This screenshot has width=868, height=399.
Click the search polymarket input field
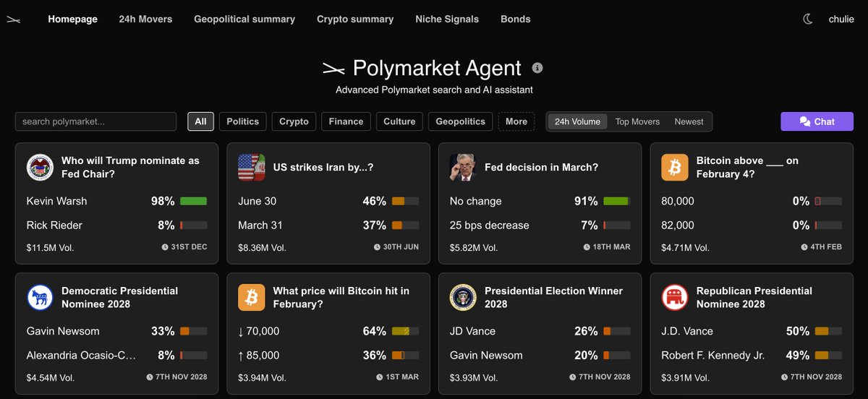[95, 121]
